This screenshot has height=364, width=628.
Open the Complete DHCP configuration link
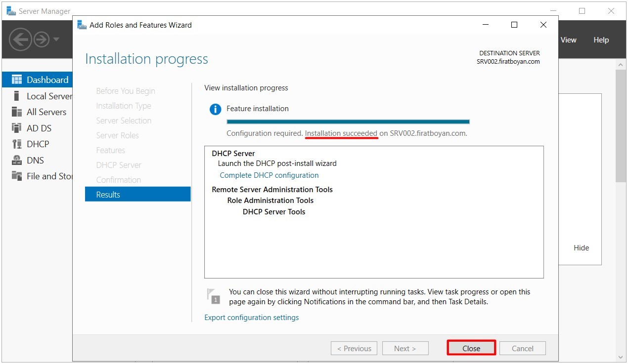[269, 175]
